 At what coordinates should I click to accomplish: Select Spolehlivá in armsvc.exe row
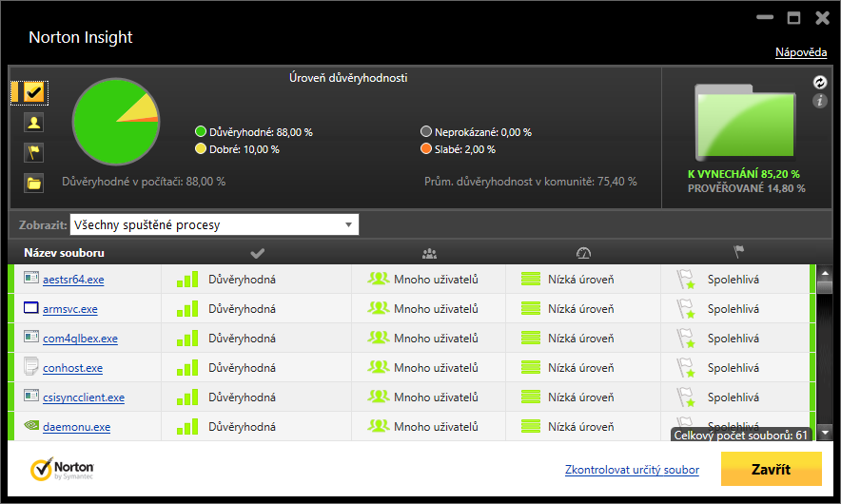(733, 309)
